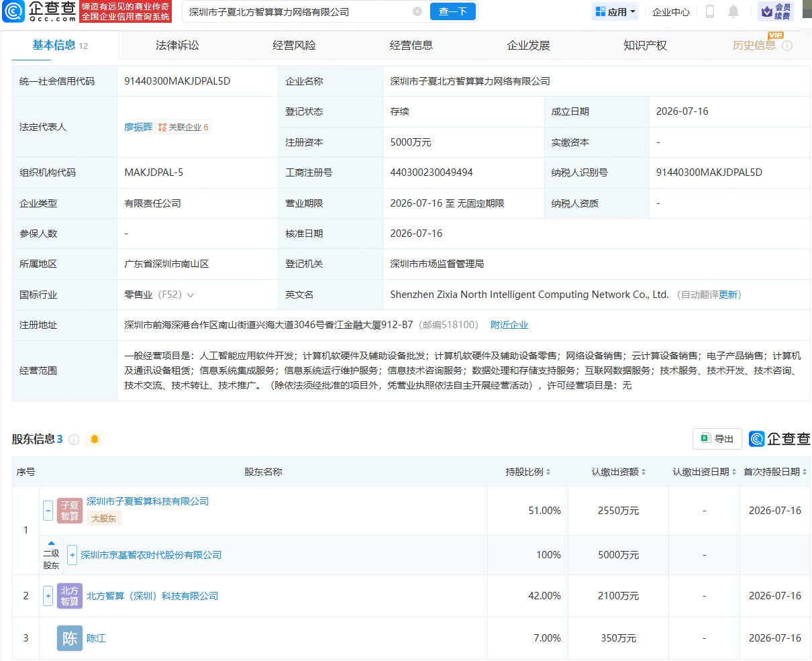The image size is (812, 661).
Task: Select 所属地区 value 广东省深圳市南山区
Action: (x=166, y=264)
